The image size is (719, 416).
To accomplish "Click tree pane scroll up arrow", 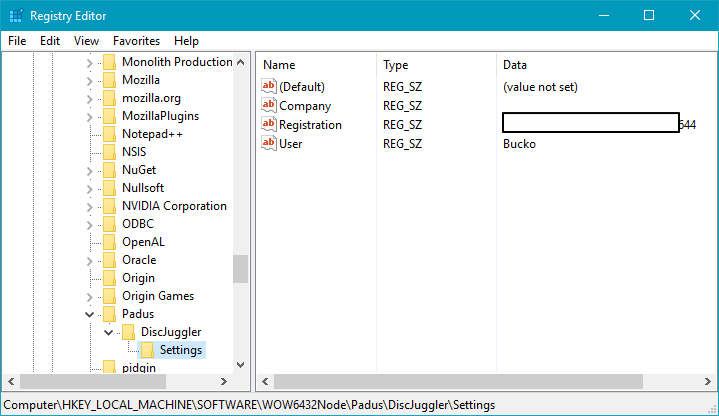I will coord(240,62).
